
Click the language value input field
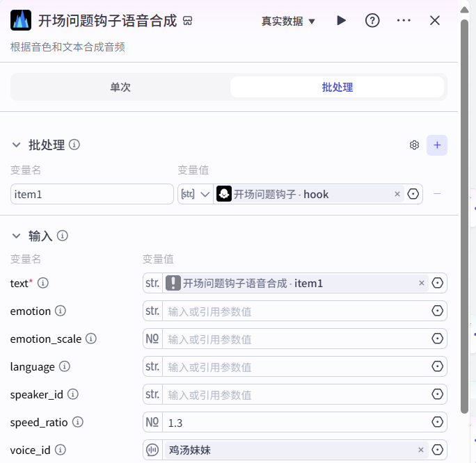click(x=296, y=367)
